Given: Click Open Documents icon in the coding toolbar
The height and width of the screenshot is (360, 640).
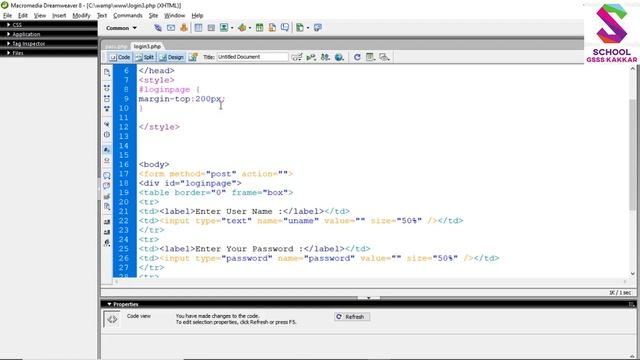Looking at the screenshot, I should (x=107, y=72).
